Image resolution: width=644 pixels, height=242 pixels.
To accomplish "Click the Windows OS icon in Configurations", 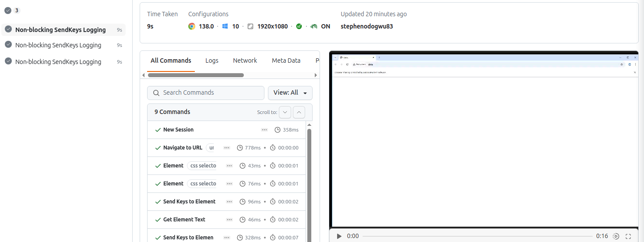I will coord(225,26).
